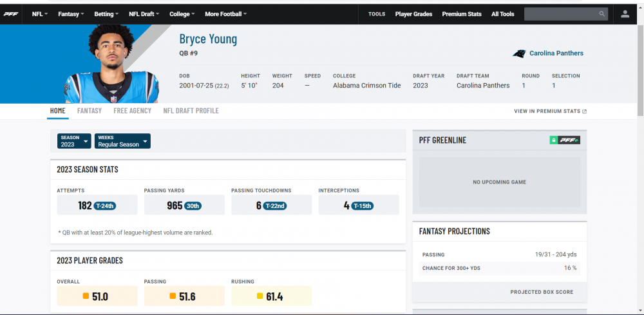This screenshot has width=644, height=315.
Task: Click the Projected Box Score link
Action: pos(542,292)
